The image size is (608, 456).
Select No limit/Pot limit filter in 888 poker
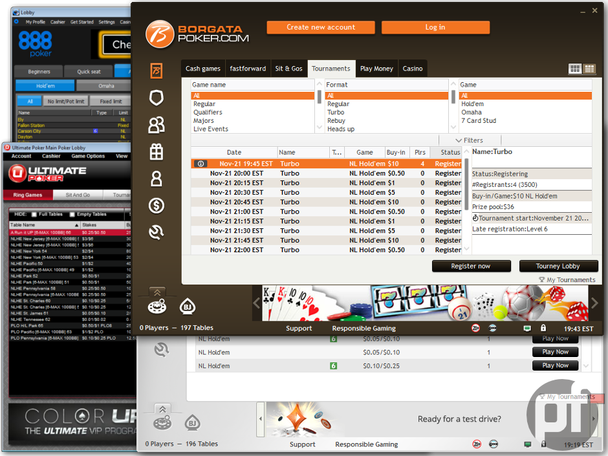[x=66, y=101]
